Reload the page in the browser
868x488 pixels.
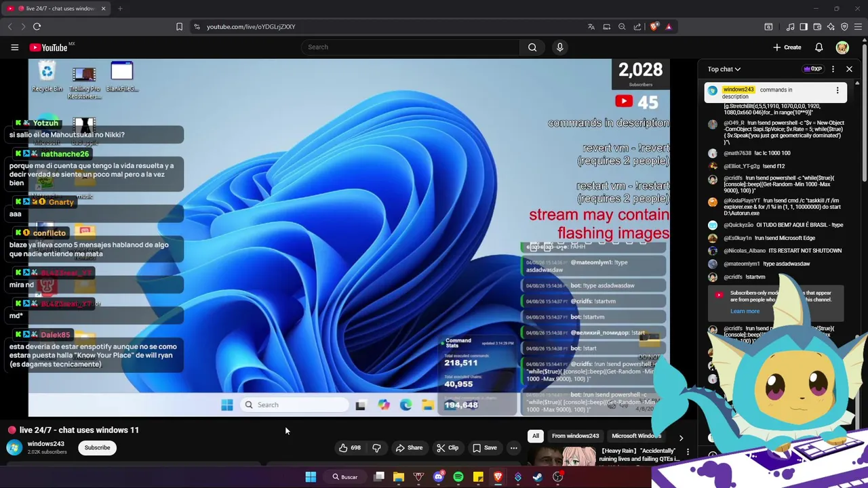(37, 26)
